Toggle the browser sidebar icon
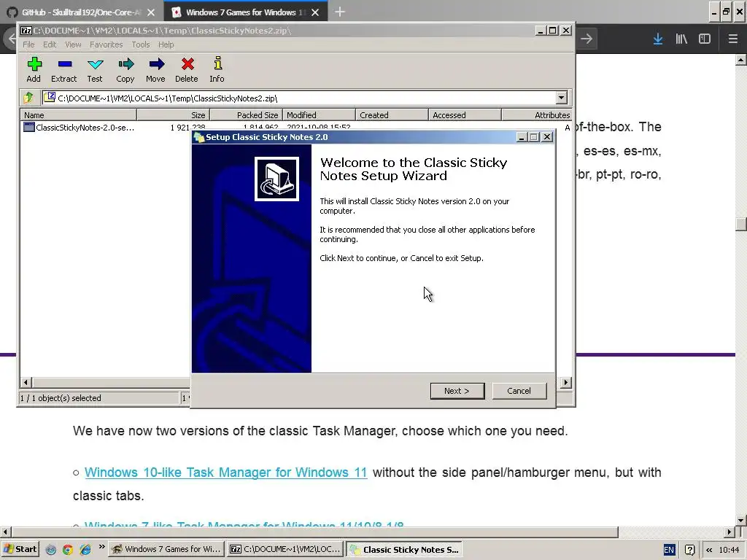 705,39
